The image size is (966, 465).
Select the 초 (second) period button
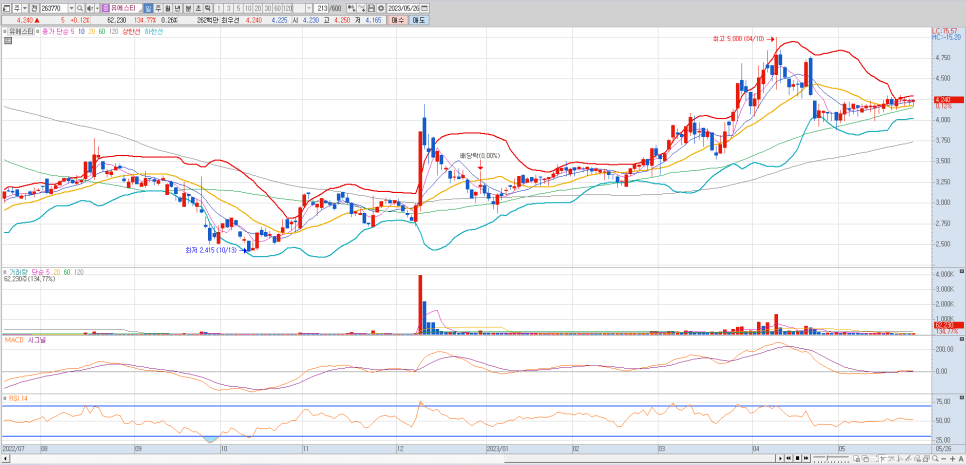tap(197, 8)
